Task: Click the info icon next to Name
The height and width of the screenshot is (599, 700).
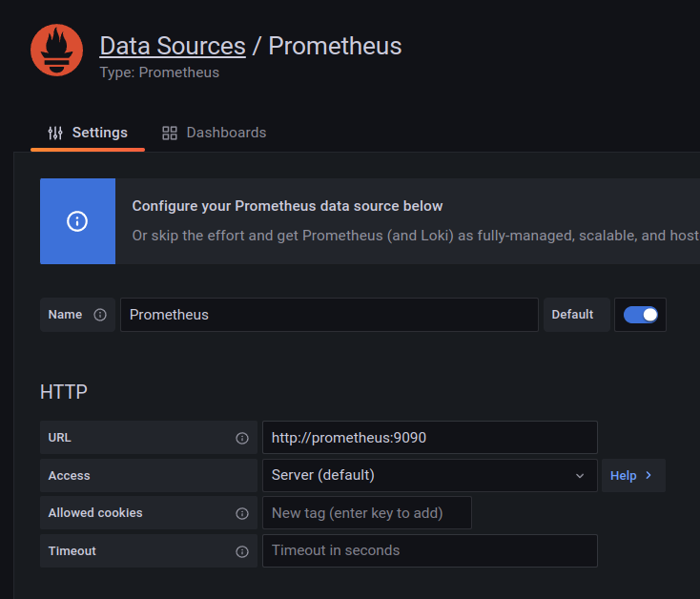Action: point(100,315)
